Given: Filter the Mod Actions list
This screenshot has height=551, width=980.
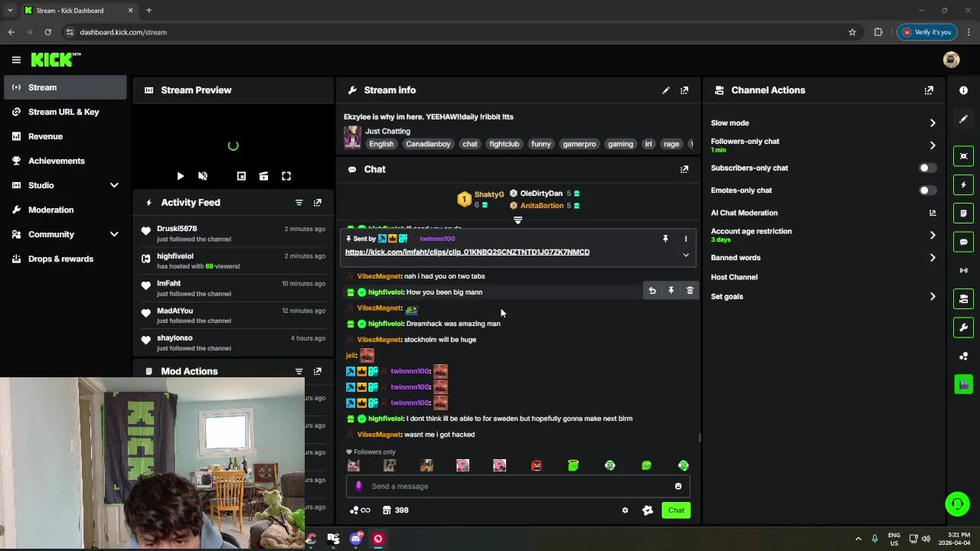Looking at the screenshot, I should coord(299,371).
